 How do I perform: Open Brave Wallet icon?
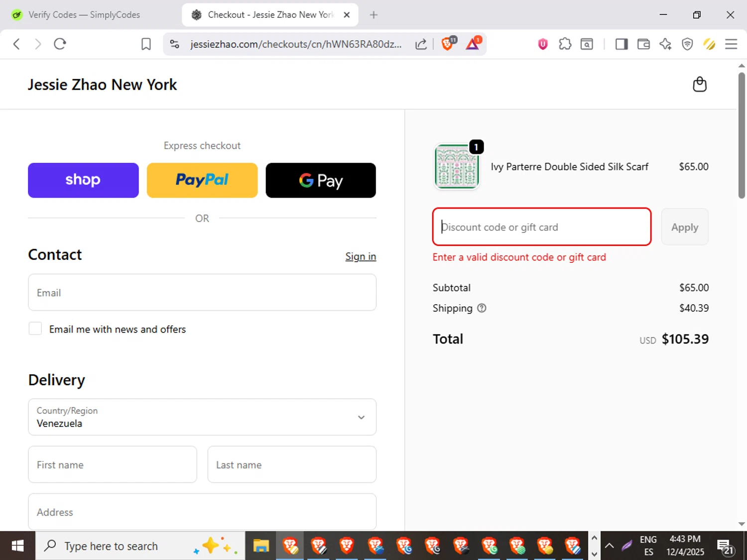point(643,44)
